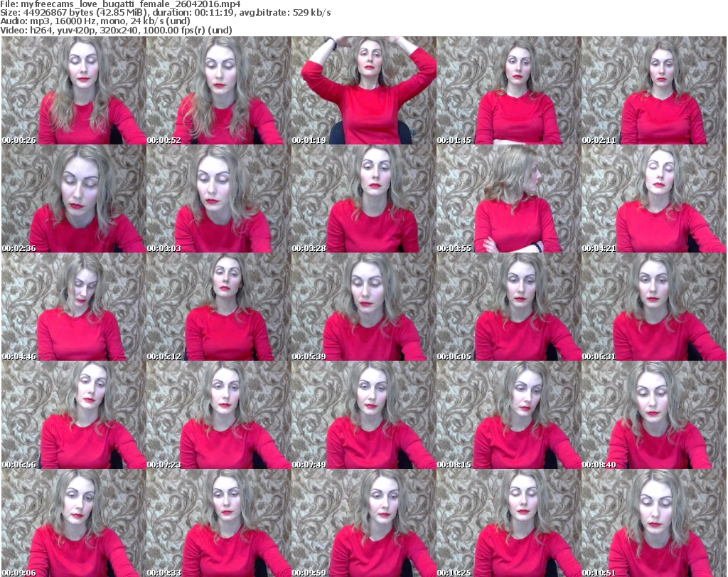Select the thumbnail stamped 00:00:26
This screenshot has height=577, width=728.
[74, 90]
